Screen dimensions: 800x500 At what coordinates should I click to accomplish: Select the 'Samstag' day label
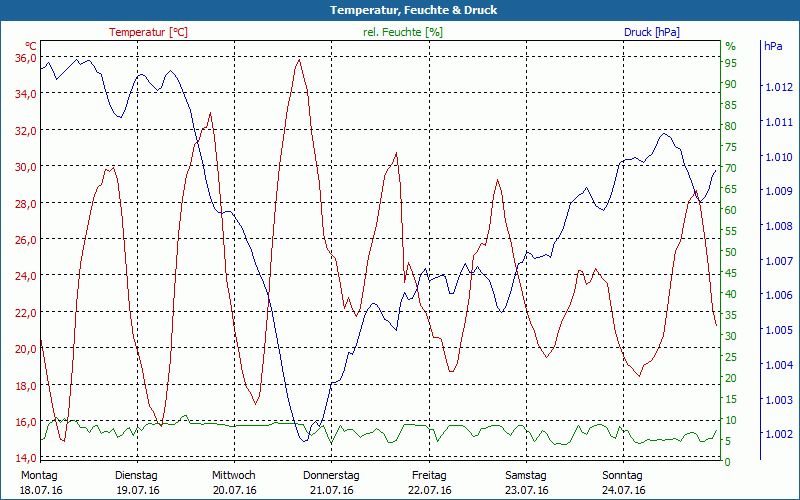pyautogui.click(x=526, y=475)
